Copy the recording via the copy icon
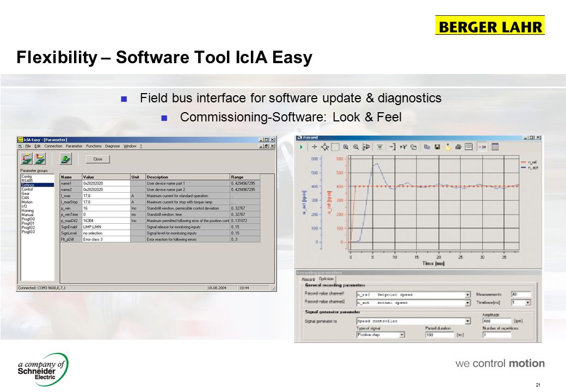Screen dimensions: 566x392 (x=427, y=147)
